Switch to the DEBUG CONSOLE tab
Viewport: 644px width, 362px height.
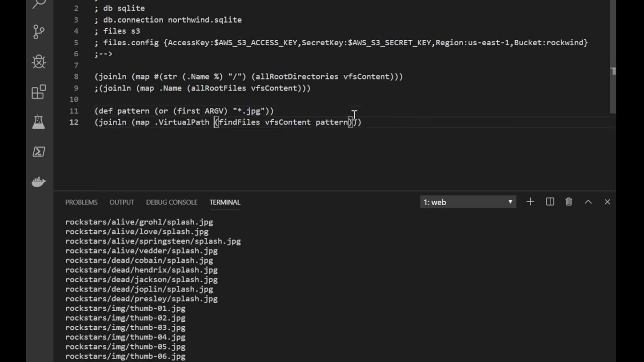point(172,202)
